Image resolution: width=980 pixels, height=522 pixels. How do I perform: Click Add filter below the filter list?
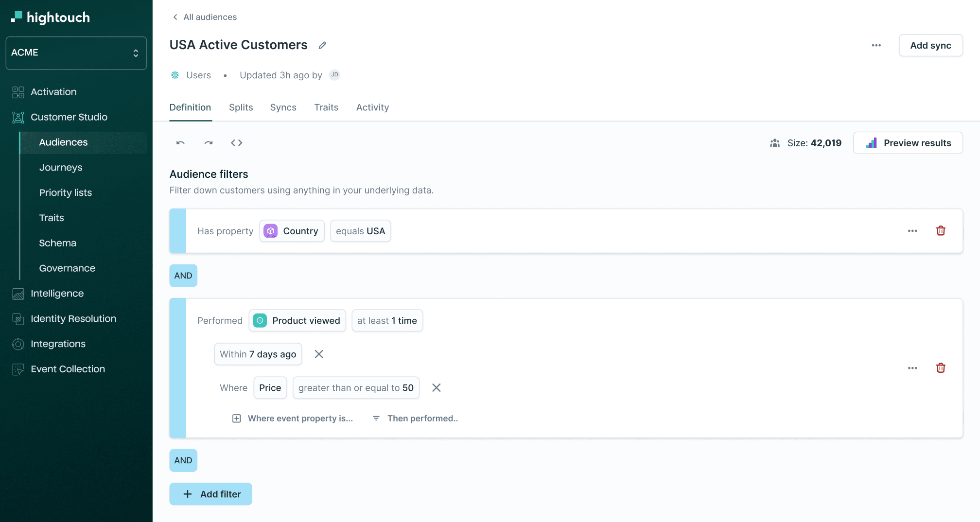click(210, 494)
